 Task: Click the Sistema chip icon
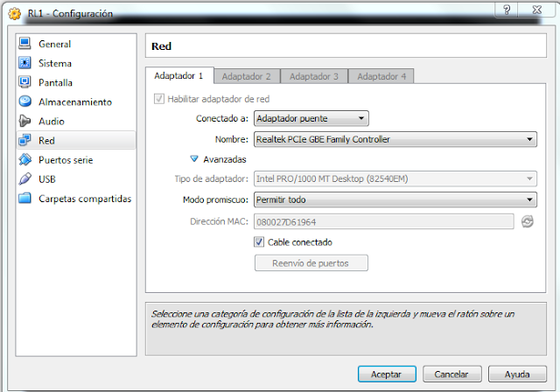24,63
